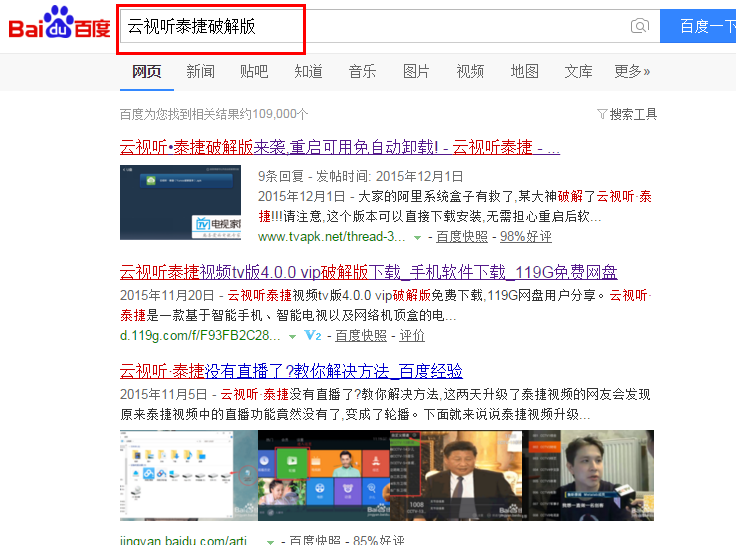Open the 贴吧 tab
This screenshot has width=736, height=545.
coord(254,71)
